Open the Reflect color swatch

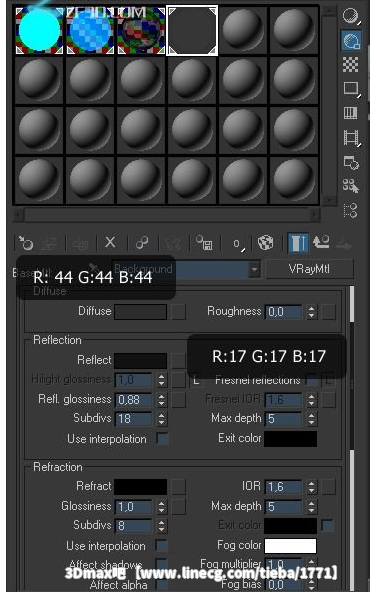point(140,361)
